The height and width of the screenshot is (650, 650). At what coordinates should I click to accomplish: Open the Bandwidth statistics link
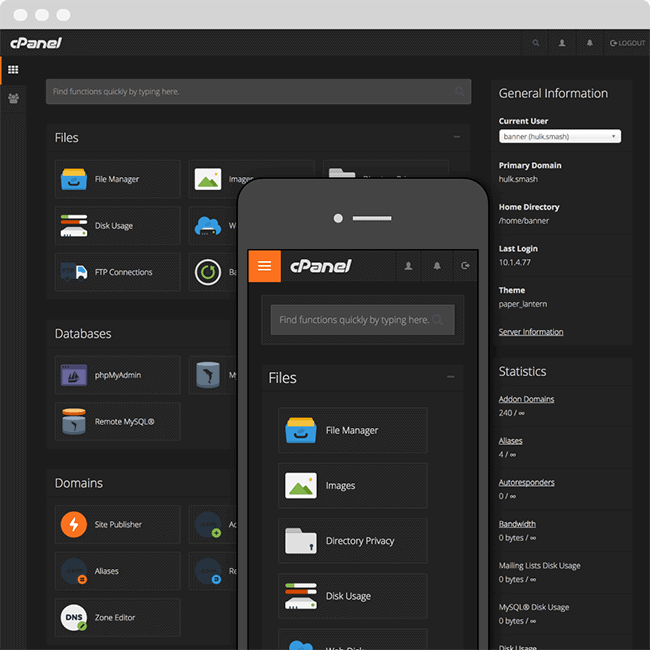click(x=517, y=524)
